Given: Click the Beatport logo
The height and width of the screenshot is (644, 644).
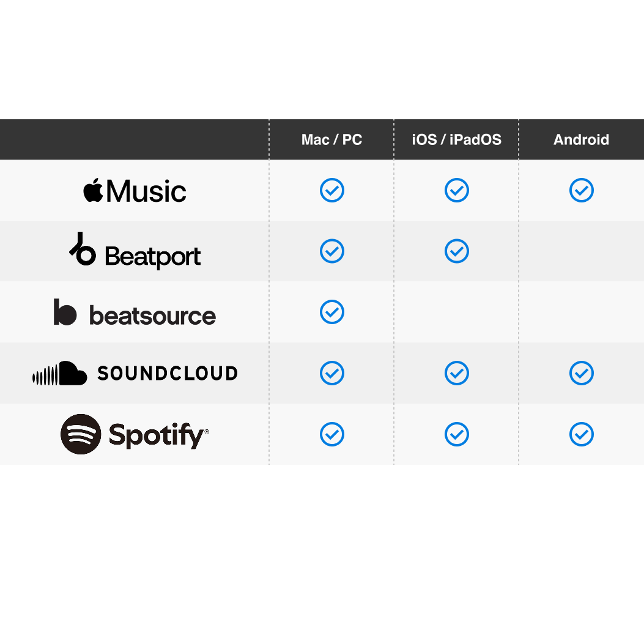Looking at the screenshot, I should point(135,251).
